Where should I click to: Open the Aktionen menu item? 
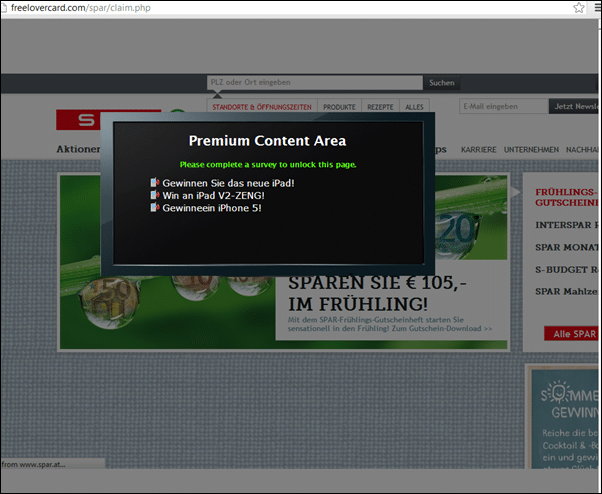point(78,149)
